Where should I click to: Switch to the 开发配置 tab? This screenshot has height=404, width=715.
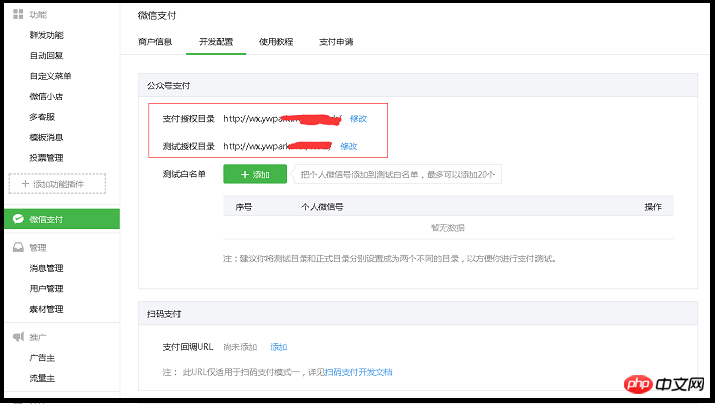pos(216,42)
